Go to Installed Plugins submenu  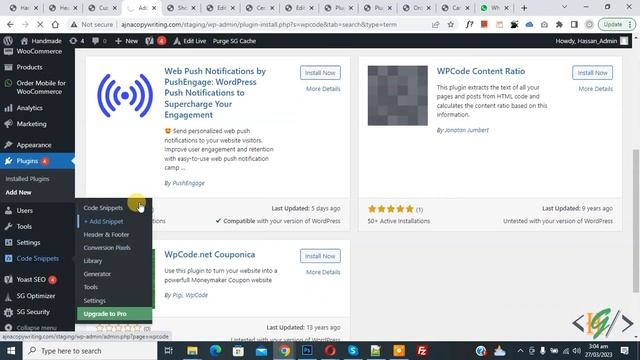[27, 179]
